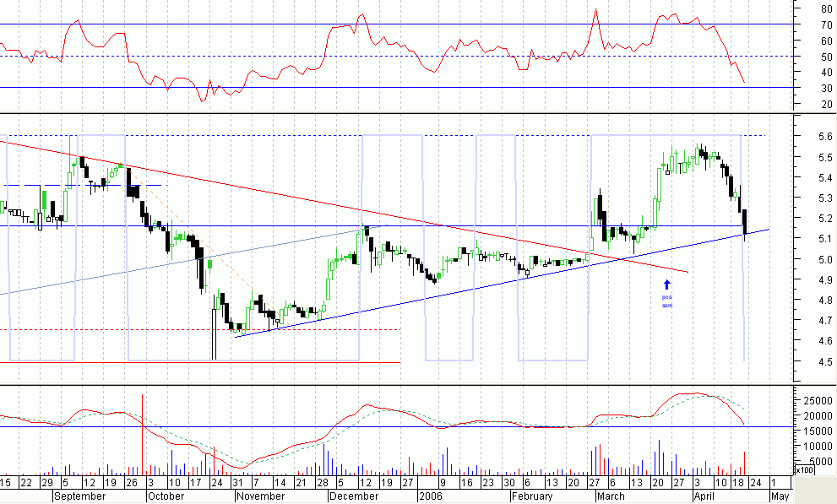This screenshot has height=504, width=837.
Task: Click the 5.6 price axis label
Action: (x=826, y=137)
